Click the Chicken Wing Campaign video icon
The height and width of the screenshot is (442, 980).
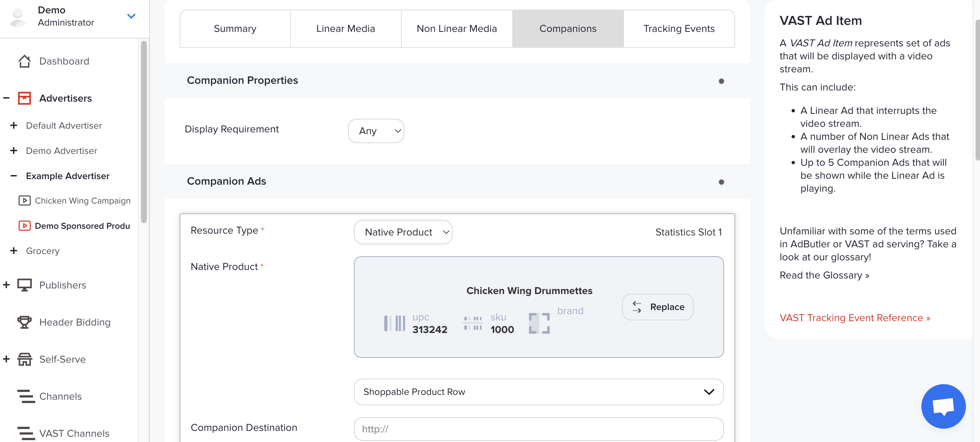[x=24, y=201]
